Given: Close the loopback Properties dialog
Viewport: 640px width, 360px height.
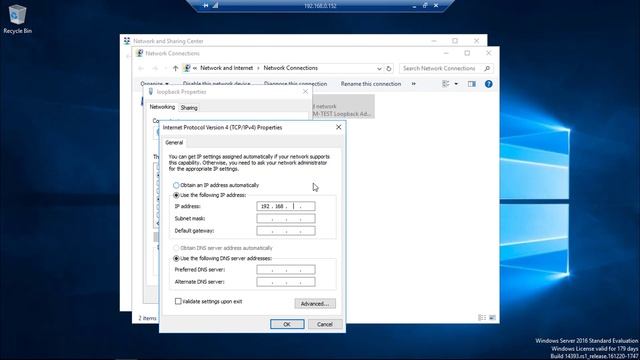Looking at the screenshot, I should click(305, 92).
